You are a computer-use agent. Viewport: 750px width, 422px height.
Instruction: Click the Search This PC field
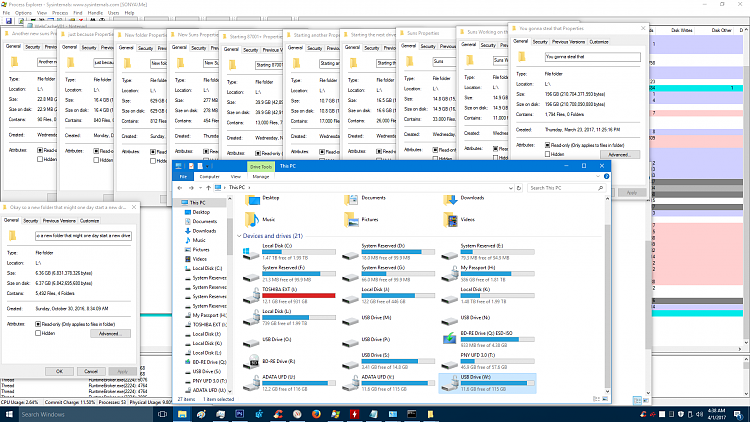[x=566, y=188]
